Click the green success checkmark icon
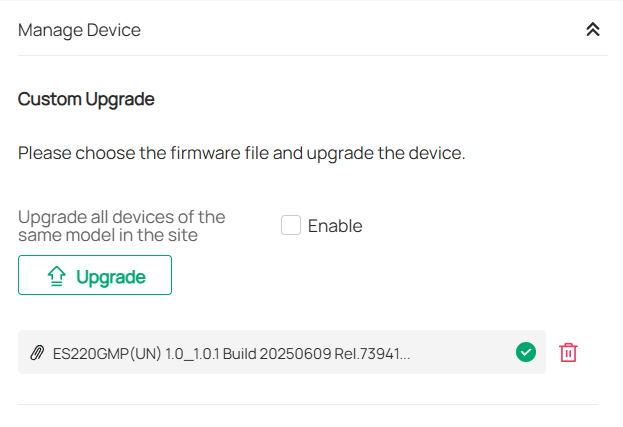Viewport: 623px width, 427px height. (x=526, y=352)
